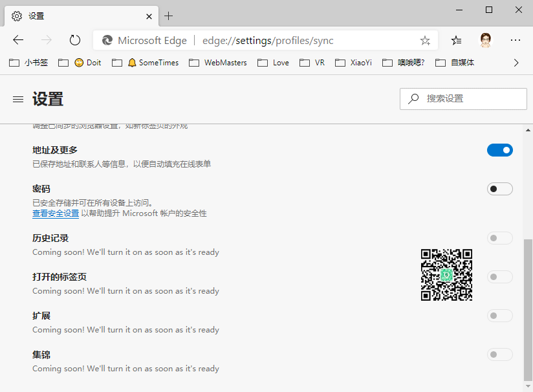Open the WebMasters bookmark folder

218,63
